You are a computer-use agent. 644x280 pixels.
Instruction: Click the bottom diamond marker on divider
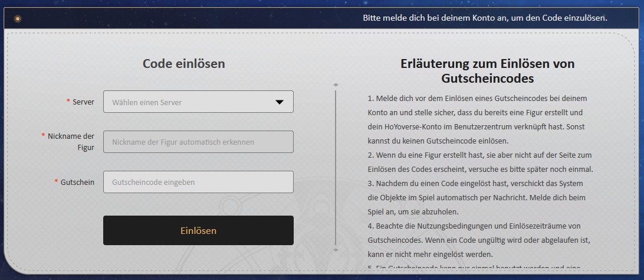336,250
